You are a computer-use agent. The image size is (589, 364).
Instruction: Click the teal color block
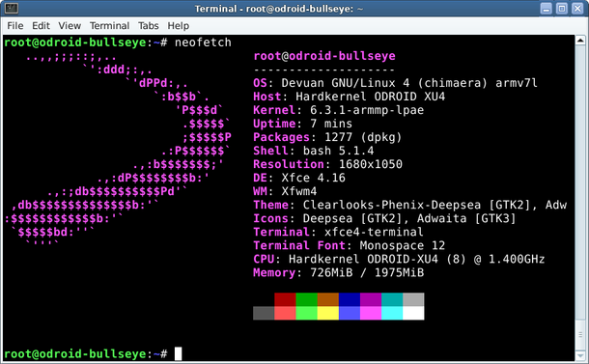click(x=392, y=299)
